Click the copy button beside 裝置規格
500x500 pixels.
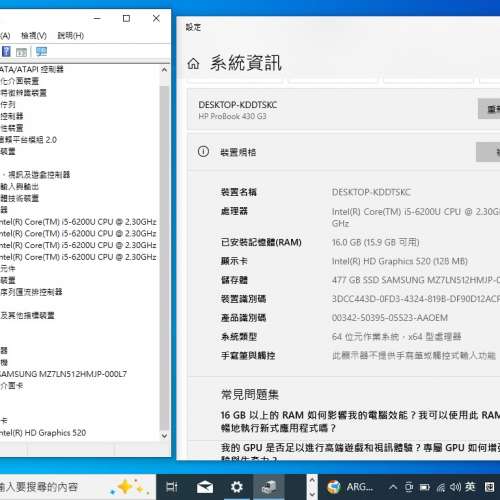click(488, 152)
